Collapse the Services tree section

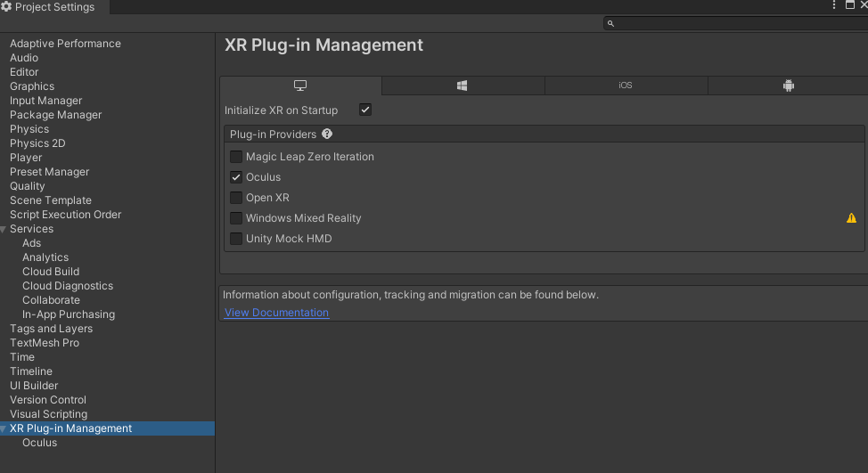coord(4,230)
